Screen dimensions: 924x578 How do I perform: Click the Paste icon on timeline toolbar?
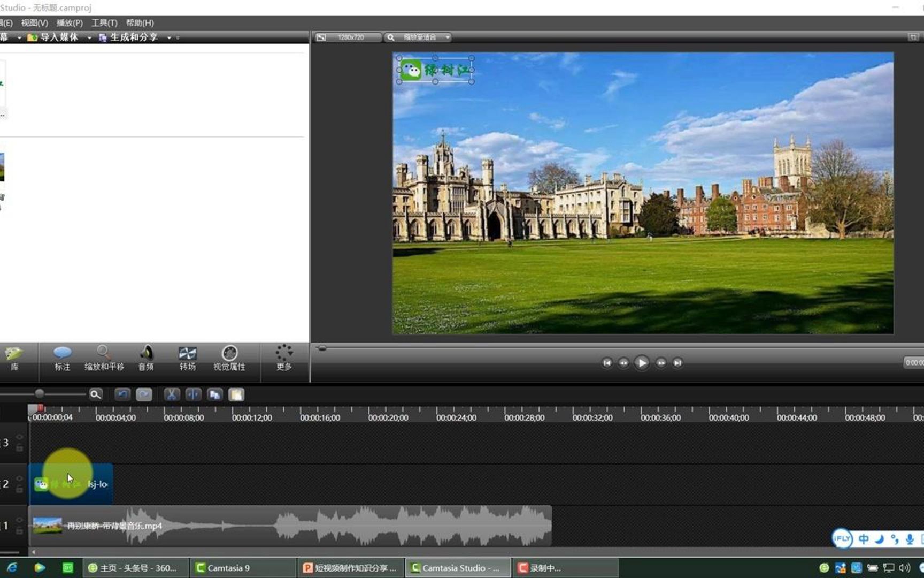(x=236, y=394)
